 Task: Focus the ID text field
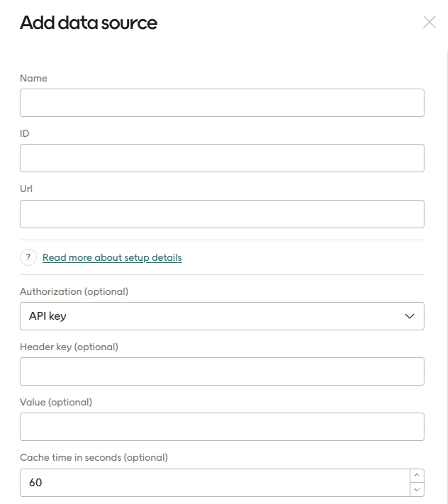222,158
